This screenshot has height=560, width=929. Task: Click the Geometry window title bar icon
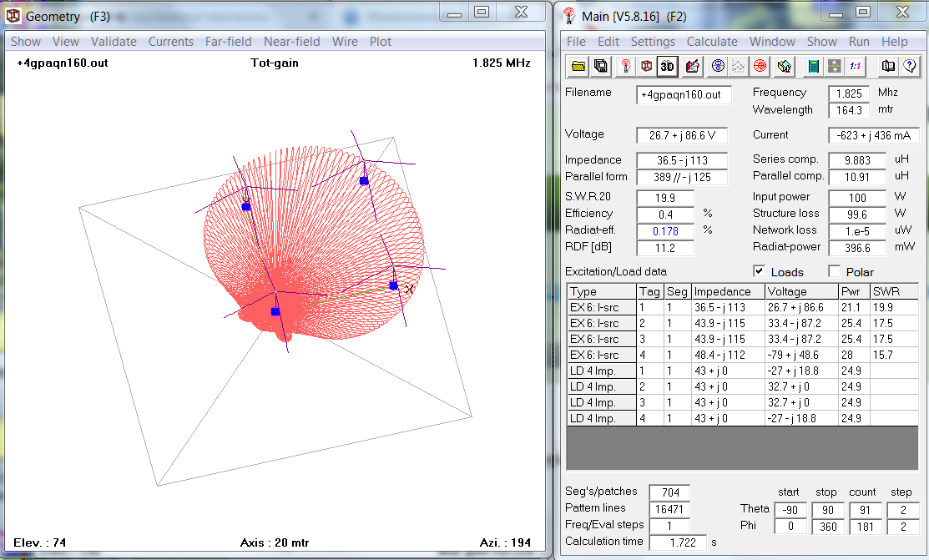(x=13, y=15)
